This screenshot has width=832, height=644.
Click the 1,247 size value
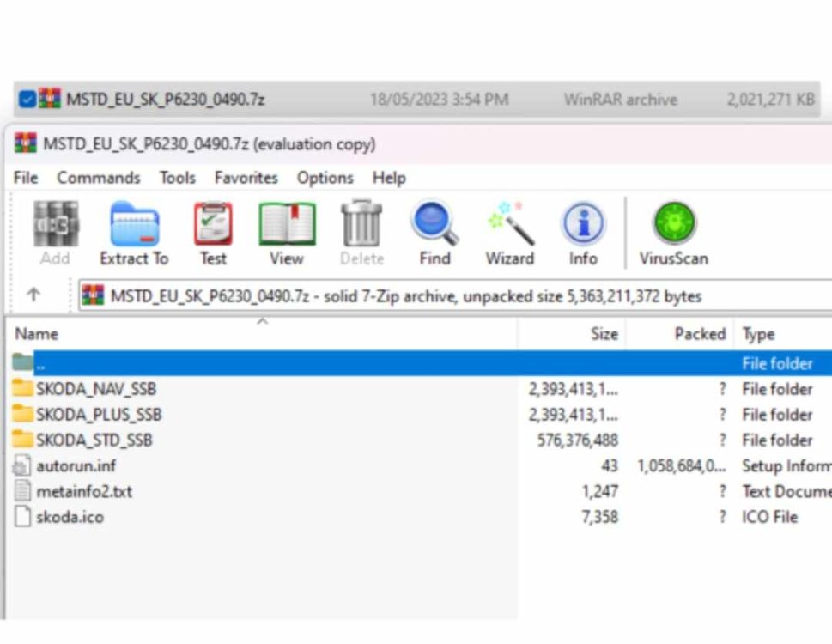pos(599,491)
